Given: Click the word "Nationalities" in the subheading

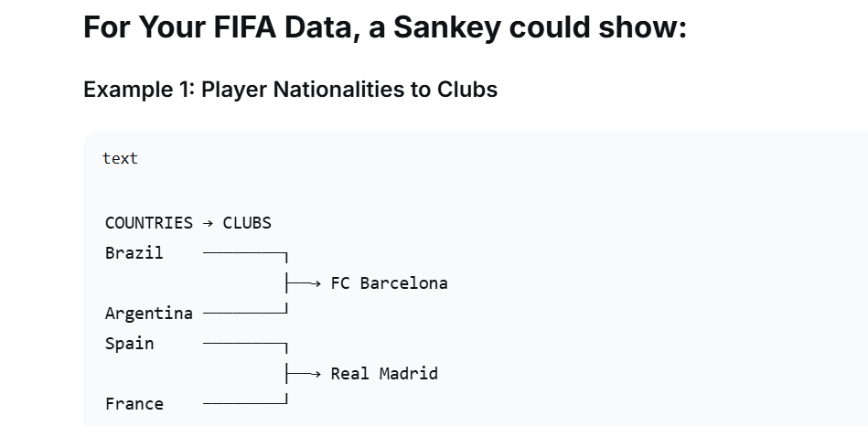Looking at the screenshot, I should pyautogui.click(x=333, y=90).
